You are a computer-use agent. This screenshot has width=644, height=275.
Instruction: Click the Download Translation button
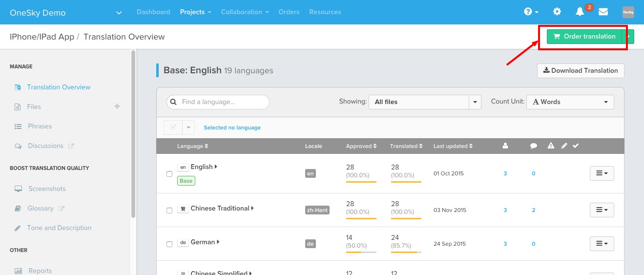581,70
